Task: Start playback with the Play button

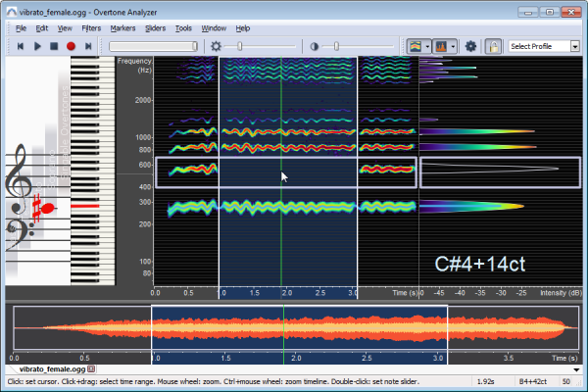Action: click(37, 46)
